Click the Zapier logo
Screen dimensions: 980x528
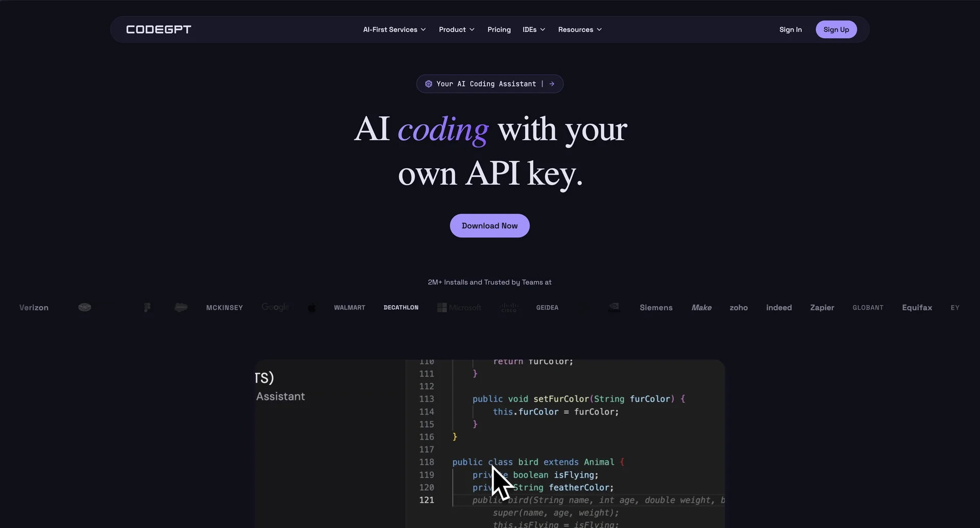pyautogui.click(x=822, y=308)
